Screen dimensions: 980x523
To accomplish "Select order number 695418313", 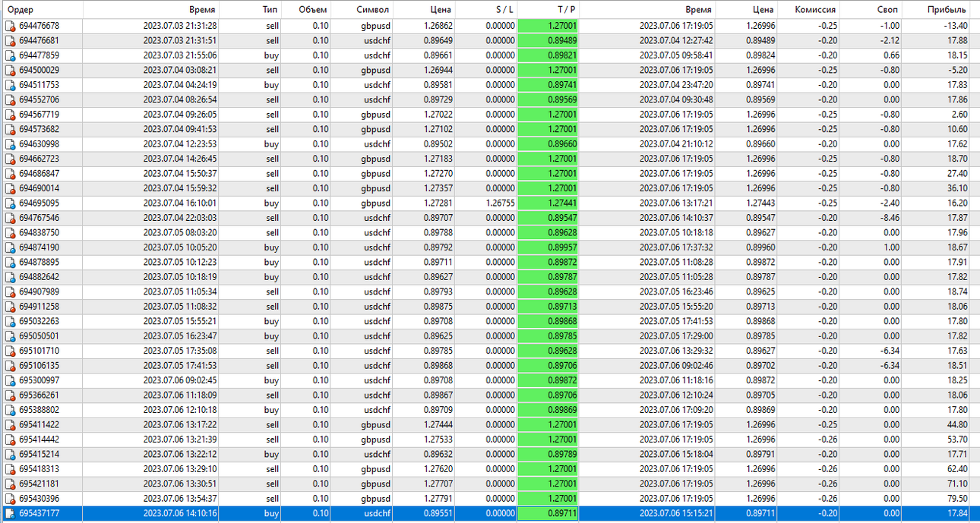I will point(40,469).
